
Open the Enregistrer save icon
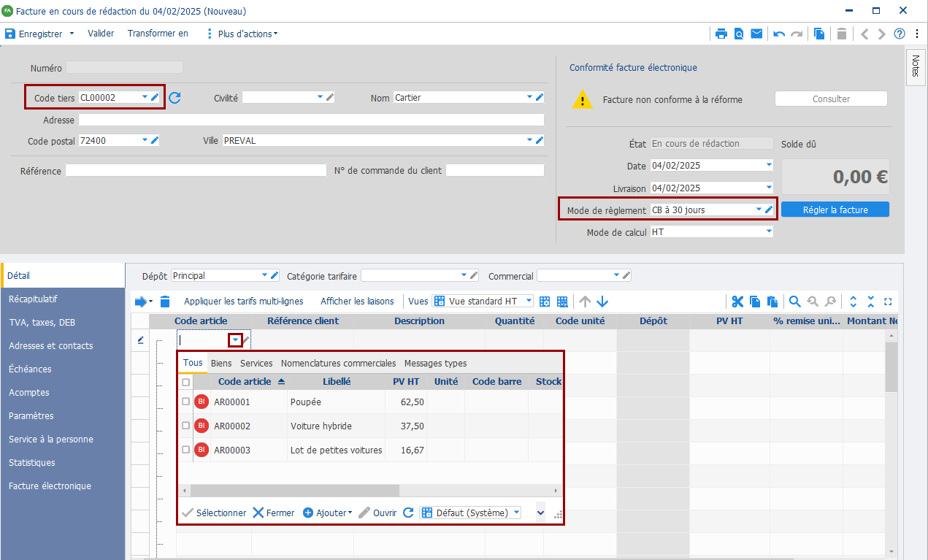pos(10,34)
